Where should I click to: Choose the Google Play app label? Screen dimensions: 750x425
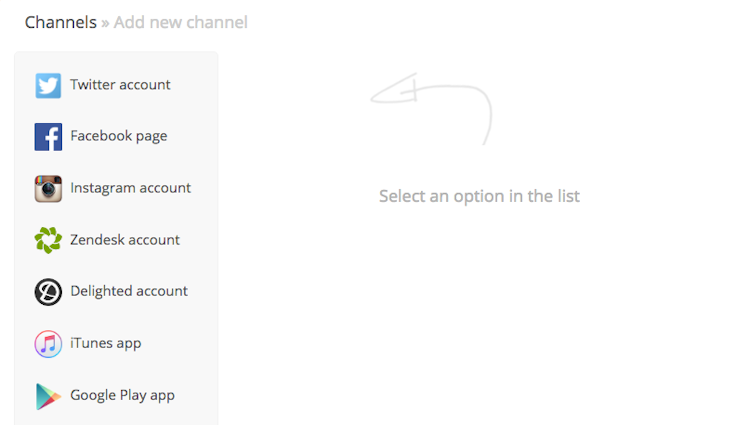122,395
